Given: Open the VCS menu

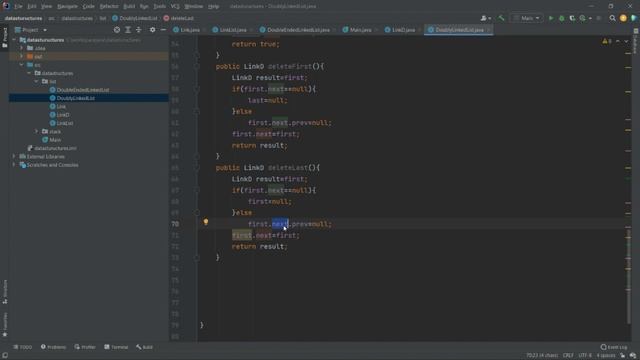Looking at the screenshot, I should pyautogui.click(x=175, y=7).
